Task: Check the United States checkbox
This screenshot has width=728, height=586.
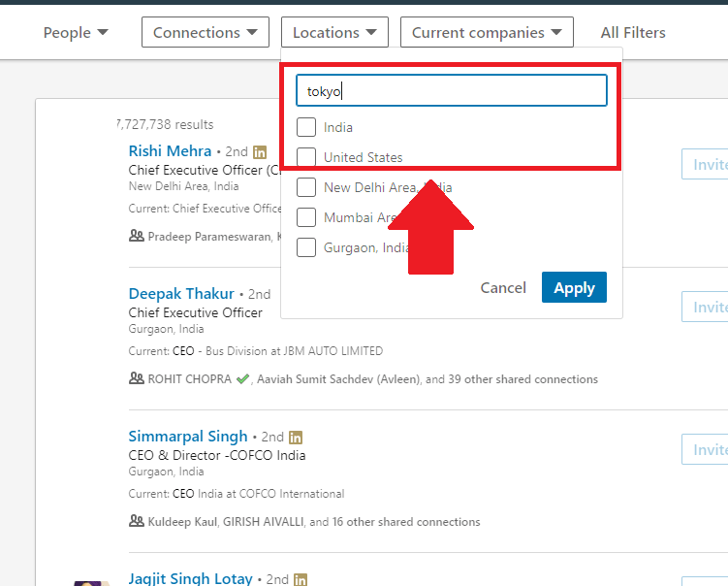Action: click(306, 157)
